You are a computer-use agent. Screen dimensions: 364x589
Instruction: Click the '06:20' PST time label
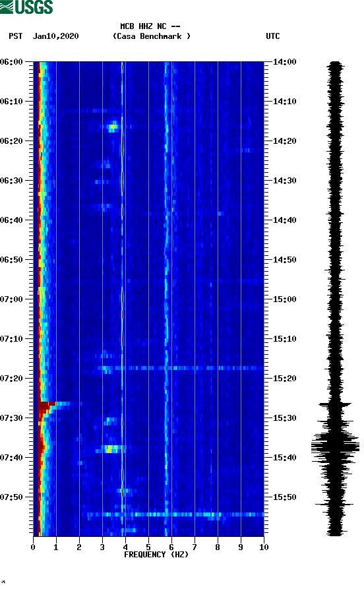coord(11,141)
